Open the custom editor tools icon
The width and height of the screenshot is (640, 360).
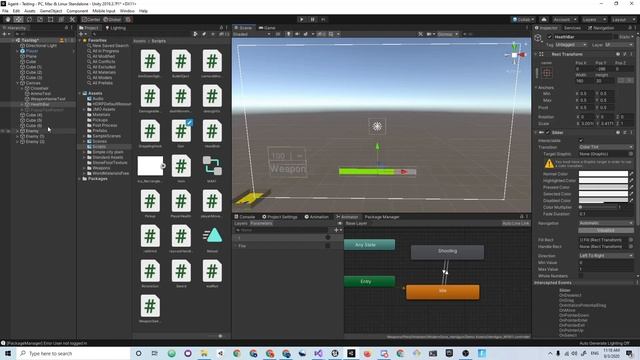click(x=72, y=19)
